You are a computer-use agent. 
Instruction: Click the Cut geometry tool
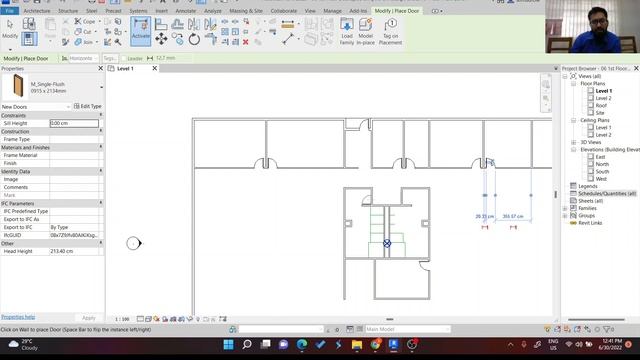(83, 32)
